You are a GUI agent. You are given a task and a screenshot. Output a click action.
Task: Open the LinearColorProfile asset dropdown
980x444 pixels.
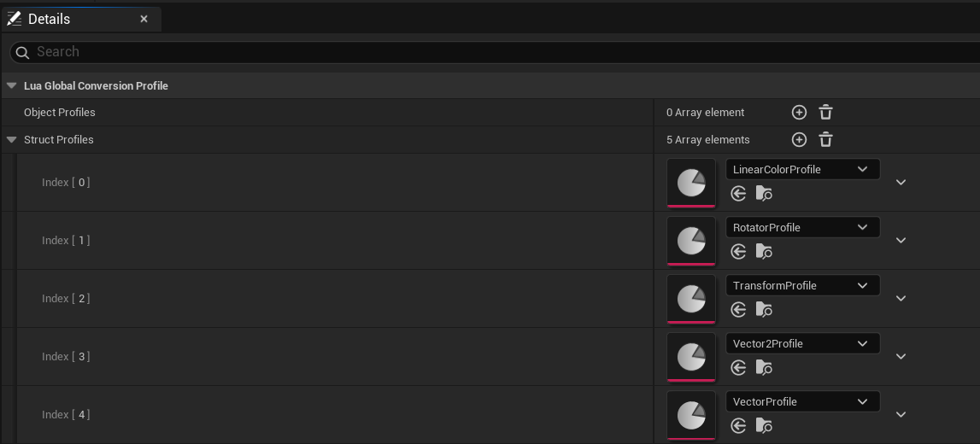tap(802, 169)
